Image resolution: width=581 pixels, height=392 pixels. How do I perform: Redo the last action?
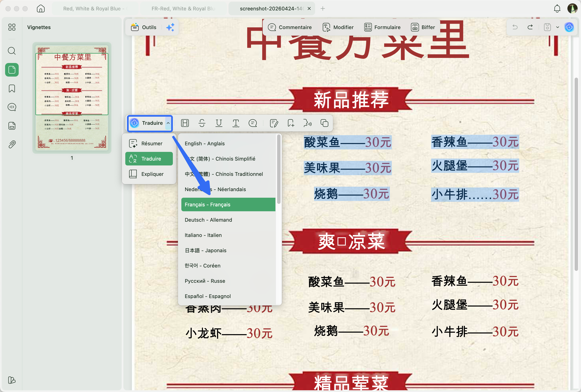tap(530, 27)
